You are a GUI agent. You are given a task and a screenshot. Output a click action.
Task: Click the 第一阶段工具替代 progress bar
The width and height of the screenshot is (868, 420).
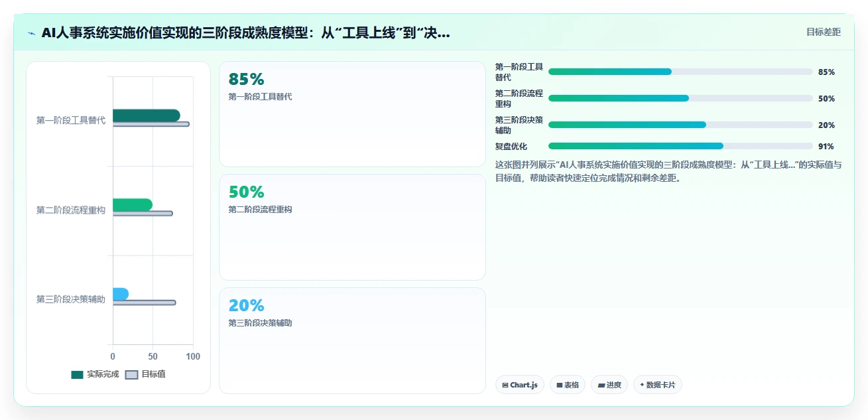click(680, 72)
